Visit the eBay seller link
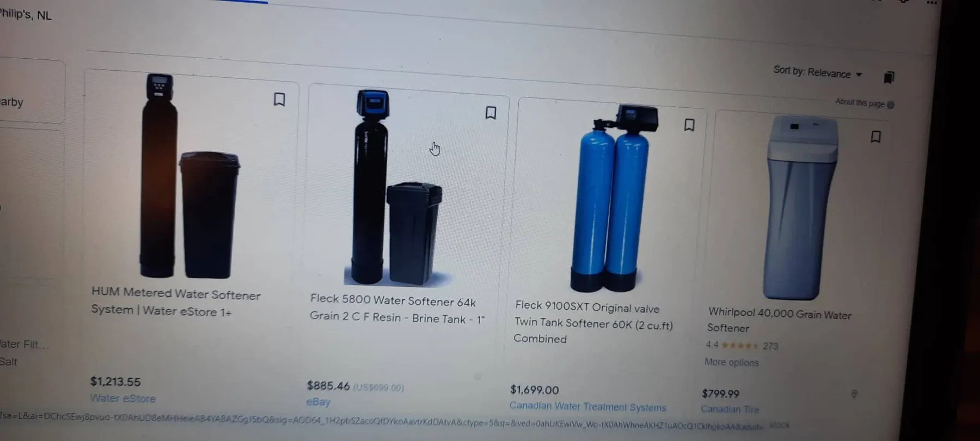This screenshot has width=980, height=441. (x=318, y=402)
